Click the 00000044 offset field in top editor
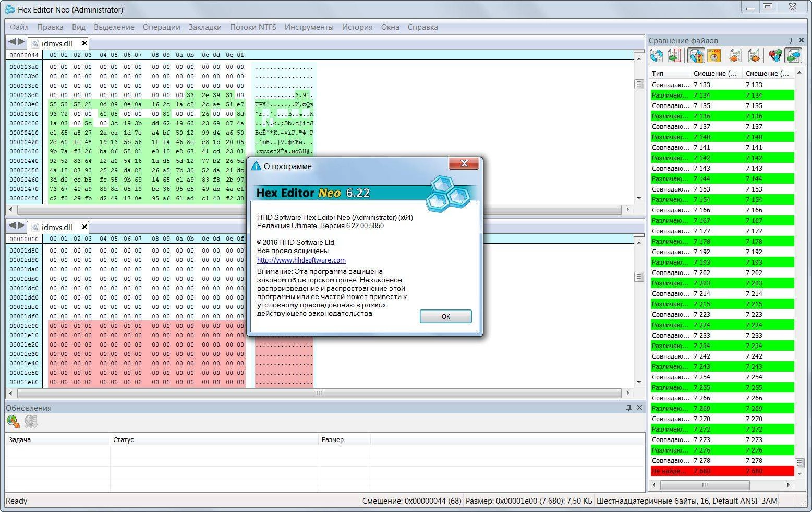Viewport: 812px width, 512px height. click(x=24, y=55)
